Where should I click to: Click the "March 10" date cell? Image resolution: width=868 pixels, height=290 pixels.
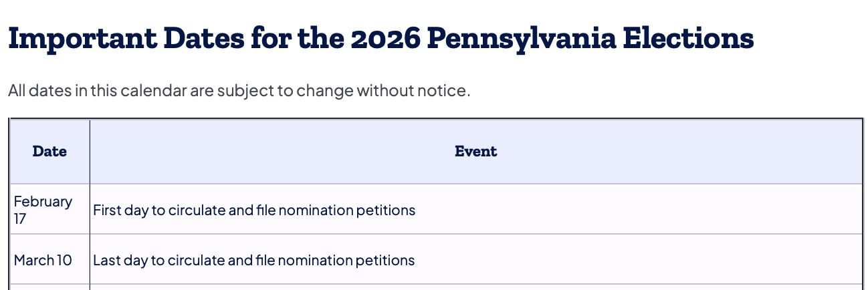[x=43, y=260]
